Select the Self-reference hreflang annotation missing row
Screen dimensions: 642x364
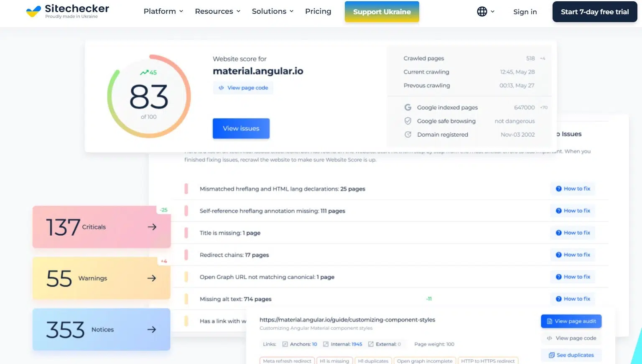tap(390, 211)
